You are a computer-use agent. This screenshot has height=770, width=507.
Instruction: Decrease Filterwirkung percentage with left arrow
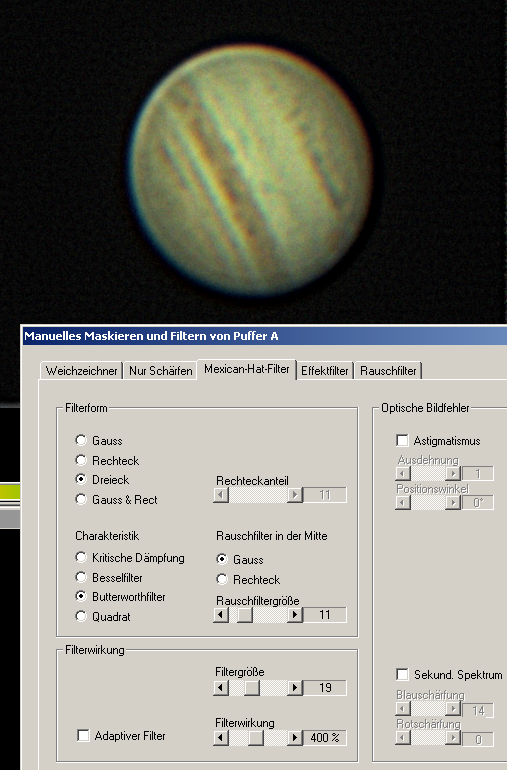point(221,737)
